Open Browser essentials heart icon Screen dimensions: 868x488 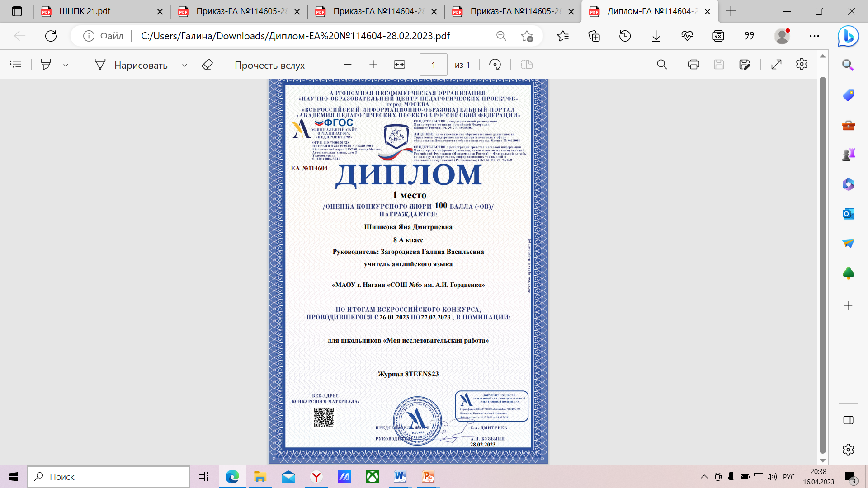click(x=687, y=36)
